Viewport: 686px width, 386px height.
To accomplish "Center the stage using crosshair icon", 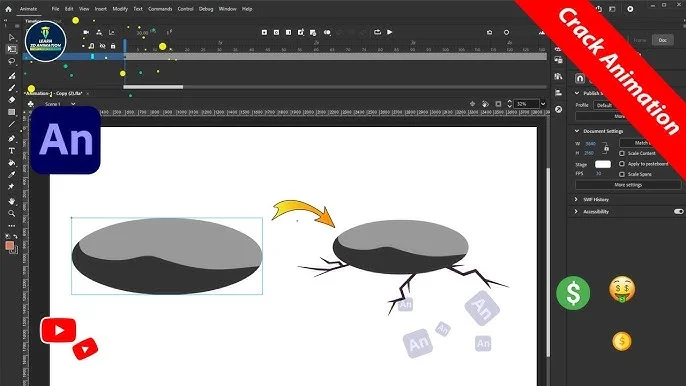I will click(472, 104).
